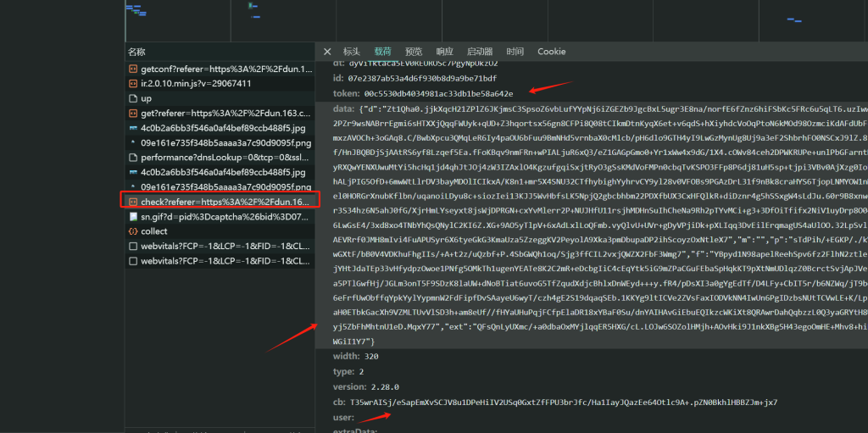Click the 名称 column header
The width and height of the screenshot is (868, 433).
[x=136, y=52]
